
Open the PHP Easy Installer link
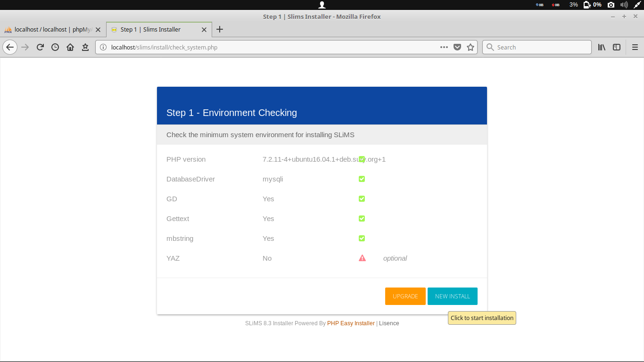pos(351,323)
